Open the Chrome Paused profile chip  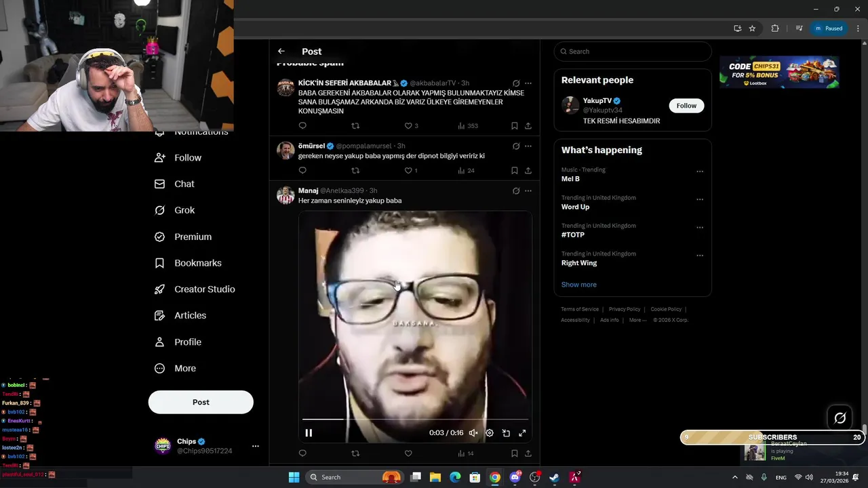click(x=828, y=28)
